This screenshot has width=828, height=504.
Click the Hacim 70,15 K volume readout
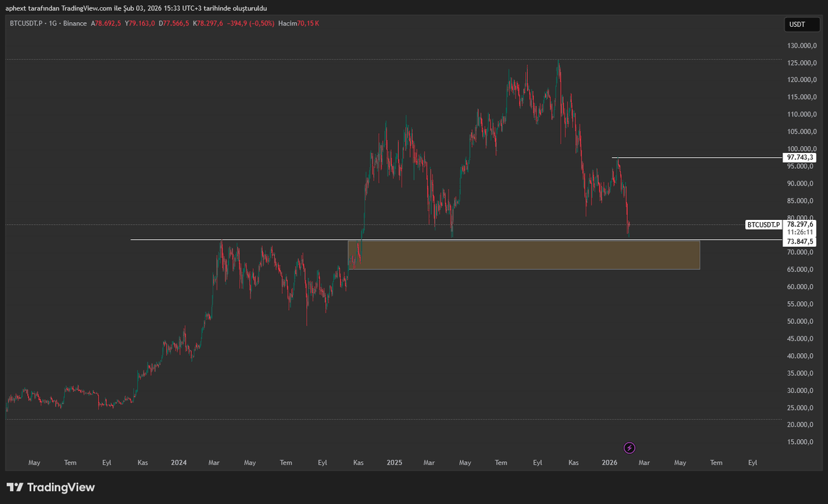click(298, 23)
